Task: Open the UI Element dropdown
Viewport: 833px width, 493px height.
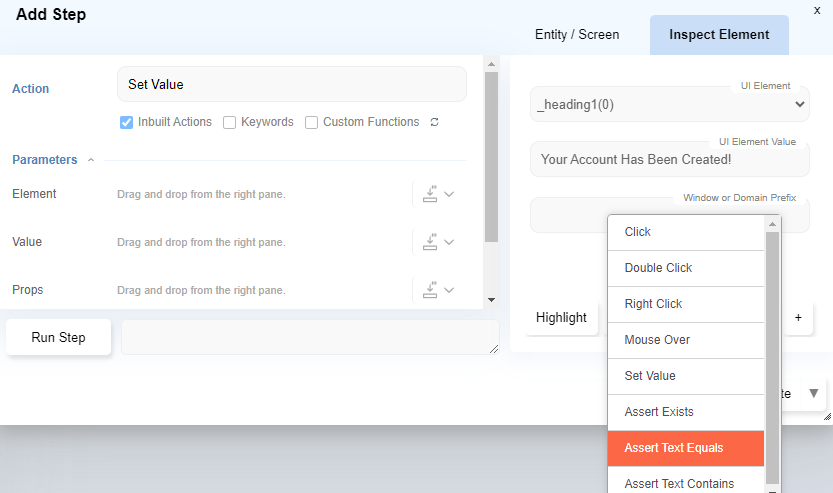Action: tap(669, 104)
